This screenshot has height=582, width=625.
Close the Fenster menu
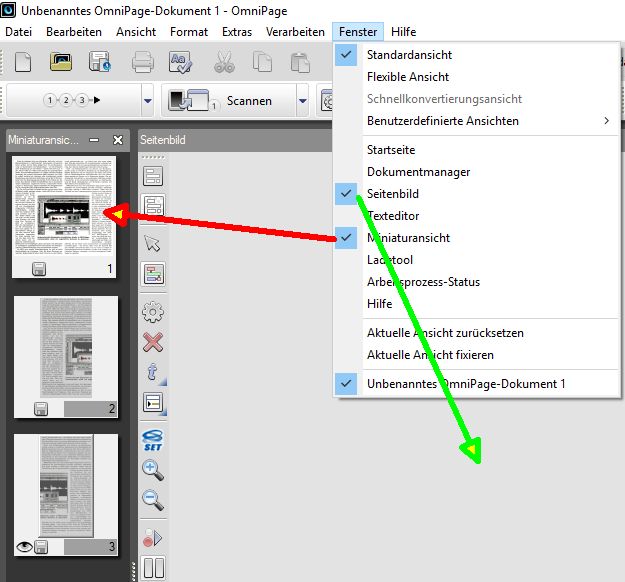click(x=358, y=32)
